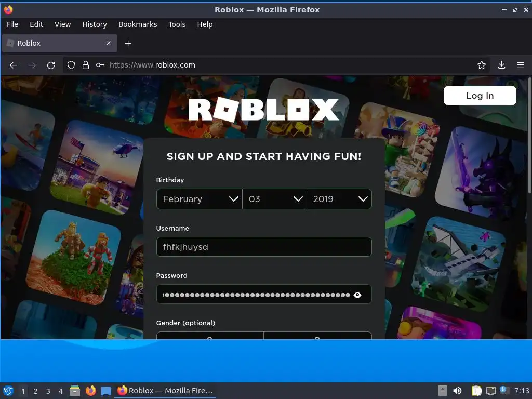Switch to workspace 2 in taskbar
532x399 pixels.
36,391
